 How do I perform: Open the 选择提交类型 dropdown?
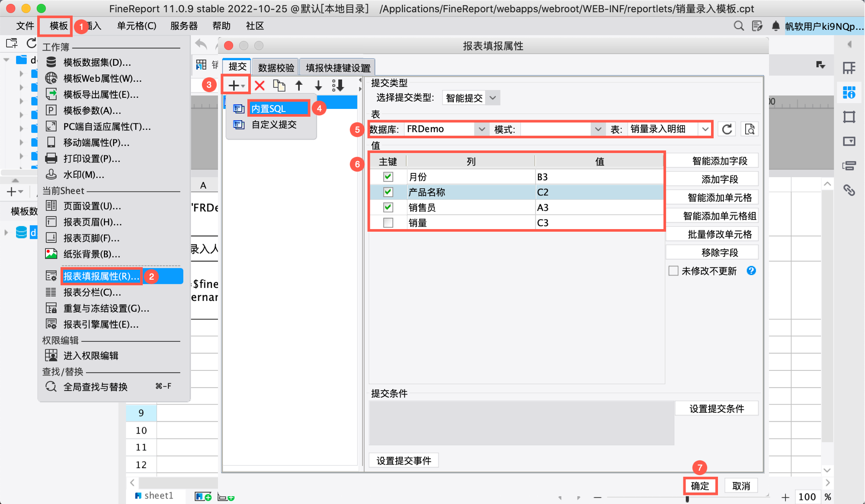click(x=493, y=98)
